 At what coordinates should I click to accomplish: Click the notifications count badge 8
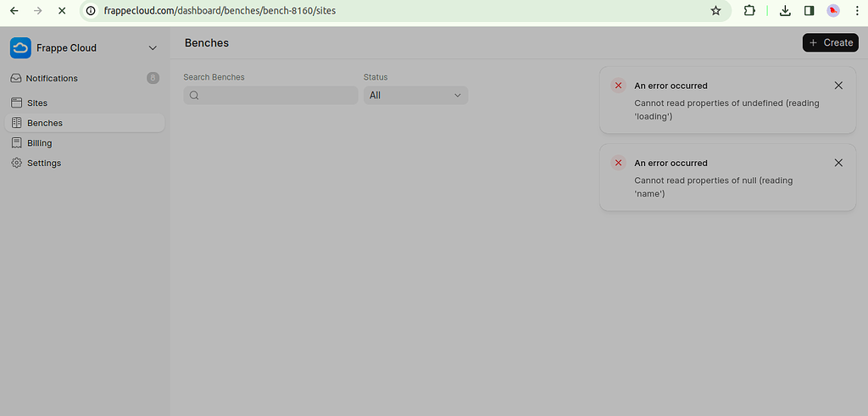153,78
